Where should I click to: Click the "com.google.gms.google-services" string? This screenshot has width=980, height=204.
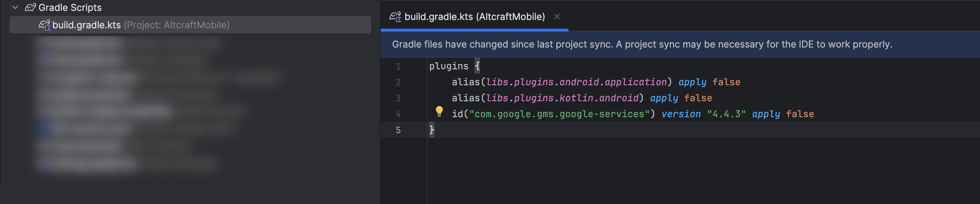559,114
